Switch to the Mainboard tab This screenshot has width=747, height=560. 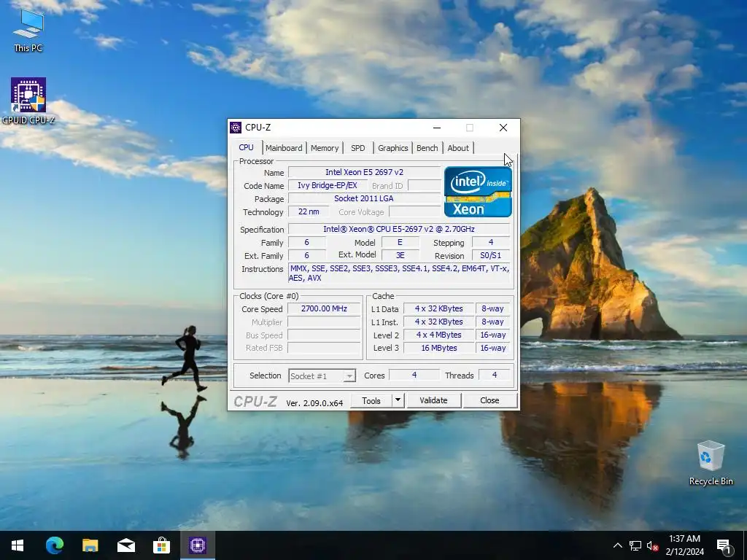coord(284,148)
